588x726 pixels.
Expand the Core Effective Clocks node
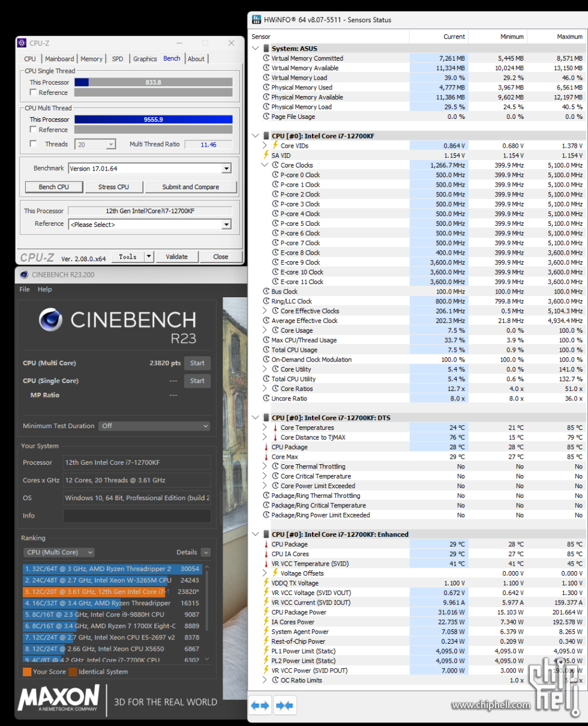click(x=266, y=311)
